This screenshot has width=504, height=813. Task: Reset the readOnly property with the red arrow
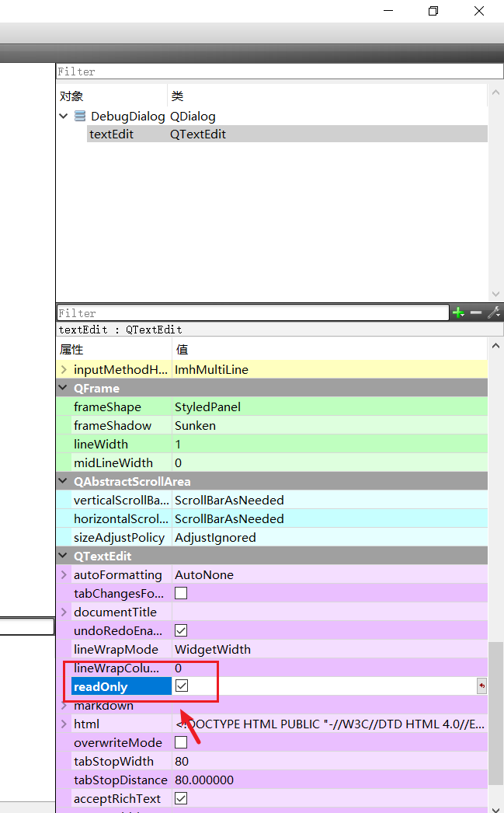point(481,686)
